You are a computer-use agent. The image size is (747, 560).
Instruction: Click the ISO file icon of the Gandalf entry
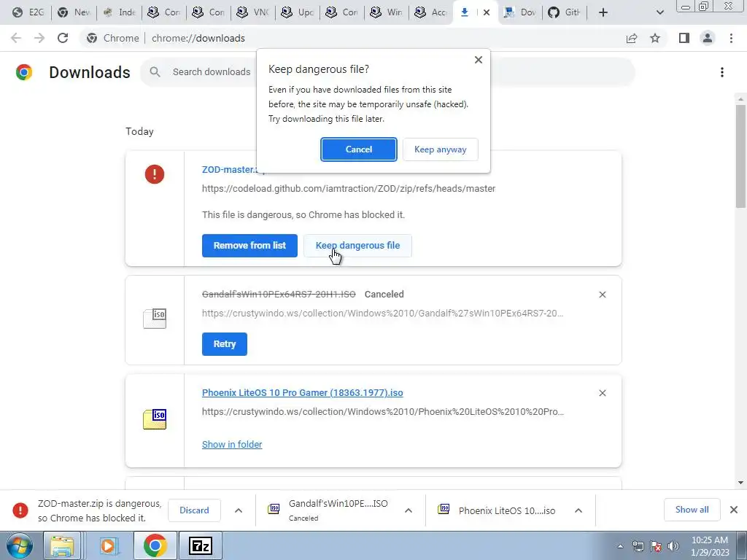[x=155, y=319]
